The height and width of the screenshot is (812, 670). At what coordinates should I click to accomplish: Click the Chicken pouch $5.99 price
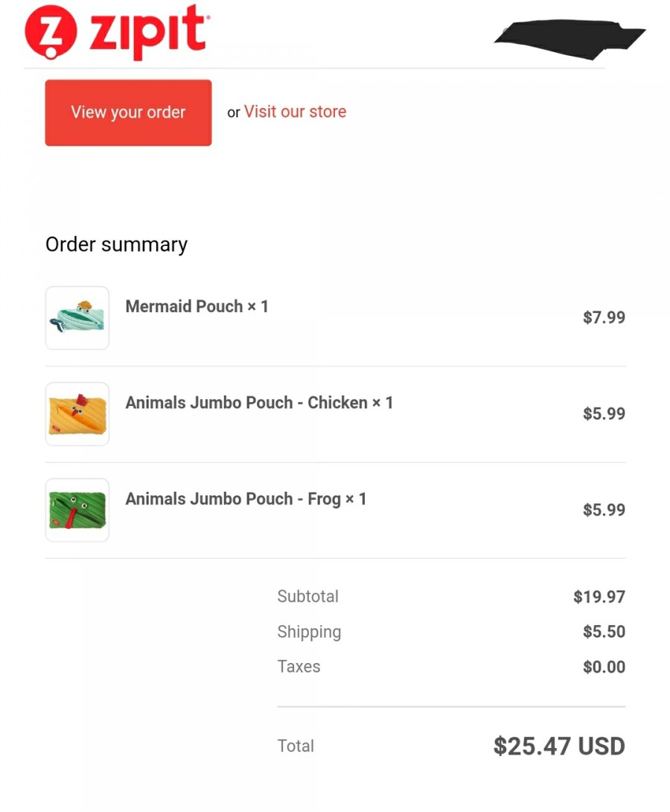click(x=604, y=413)
